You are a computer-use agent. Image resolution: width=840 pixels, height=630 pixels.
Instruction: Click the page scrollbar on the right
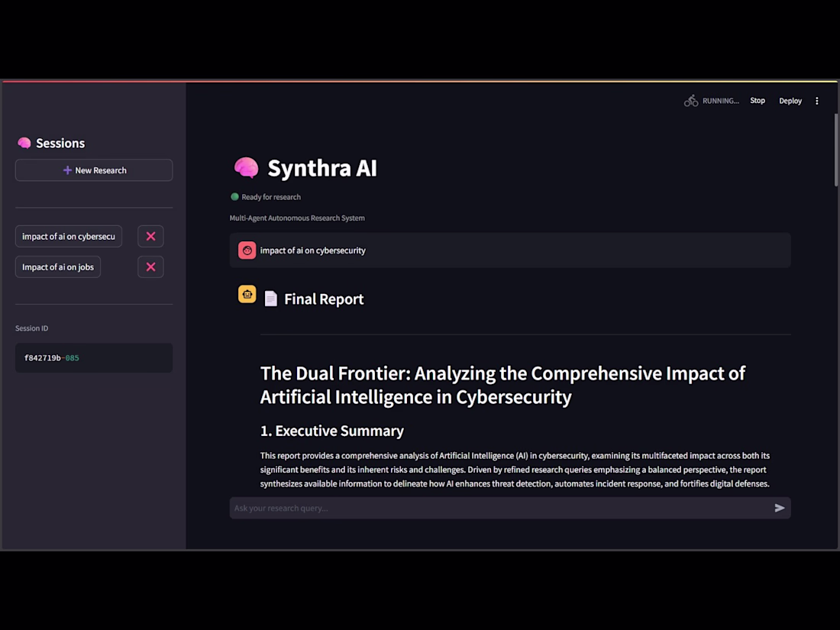[836, 150]
